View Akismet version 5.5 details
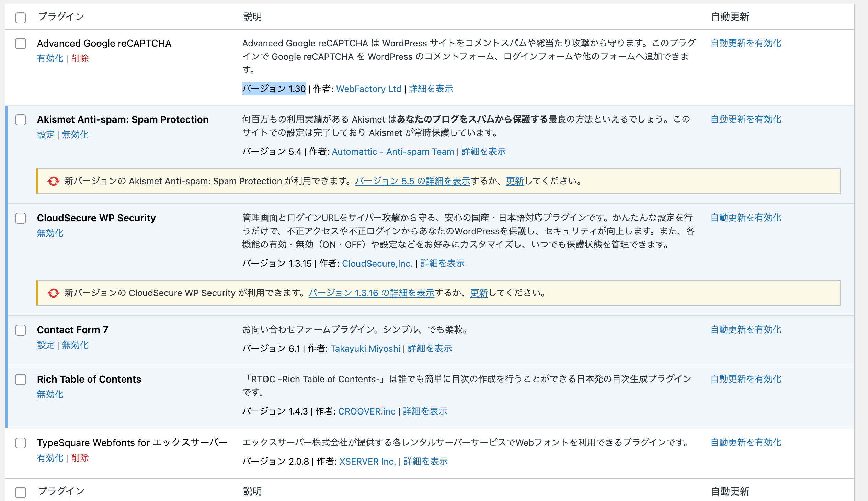This screenshot has height=501, width=868. pyautogui.click(x=412, y=181)
